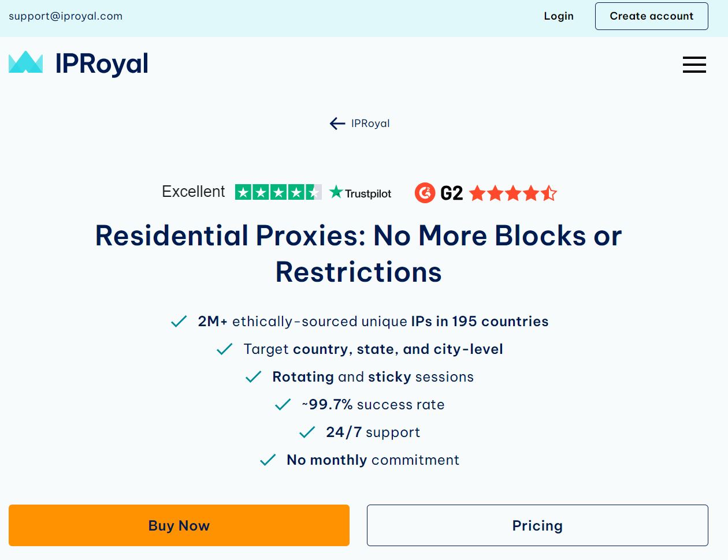The width and height of the screenshot is (728, 560).
Task: Click the checkmark beside 24/7 support
Action: 307,432
